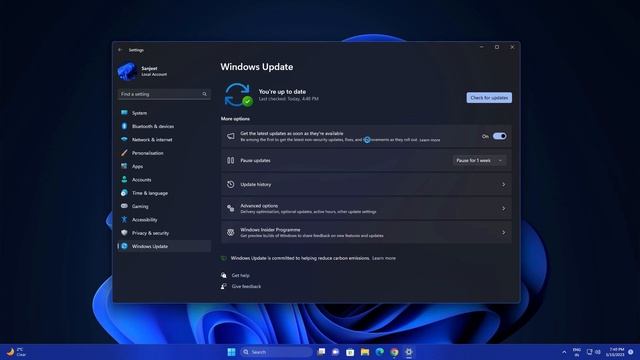Click the Give feedback link
Image resolution: width=640 pixels, height=360 pixels.
(246, 287)
